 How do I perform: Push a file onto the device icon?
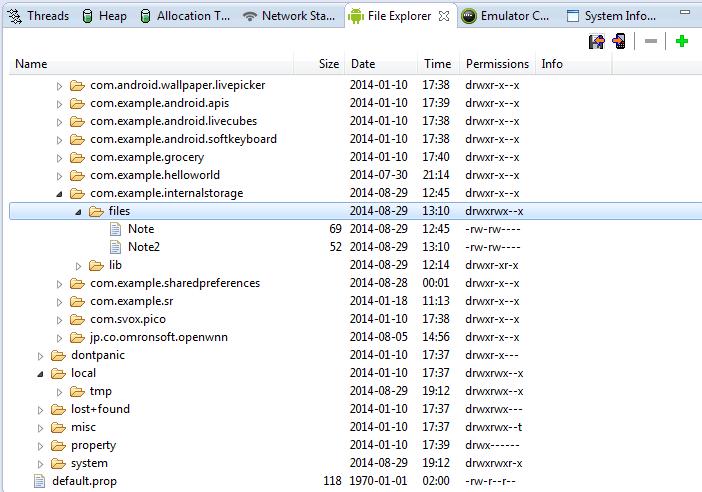pos(619,42)
